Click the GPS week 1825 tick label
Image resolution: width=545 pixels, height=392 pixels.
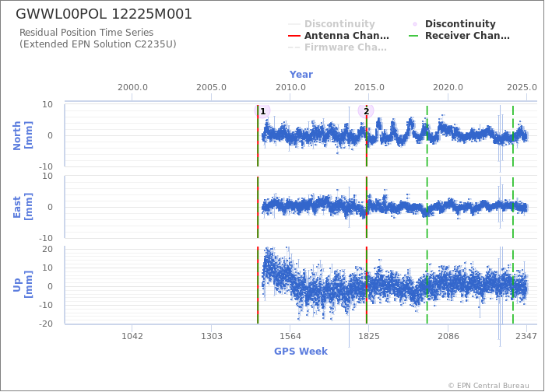(x=369, y=336)
